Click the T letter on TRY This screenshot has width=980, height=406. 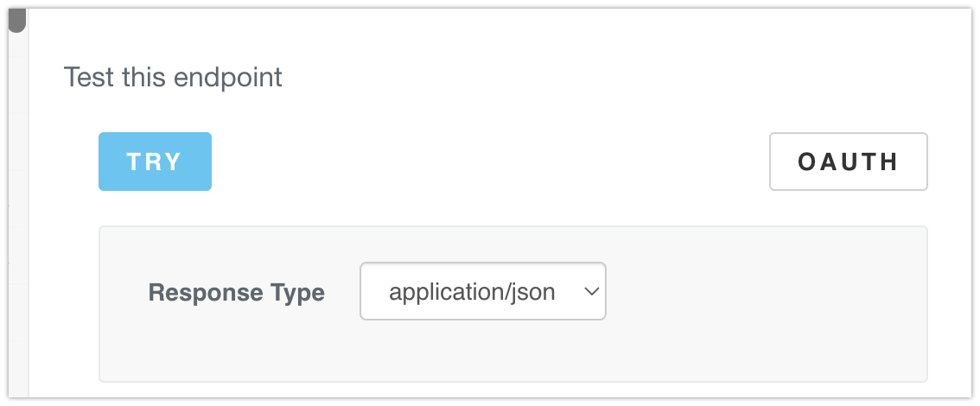click(134, 162)
